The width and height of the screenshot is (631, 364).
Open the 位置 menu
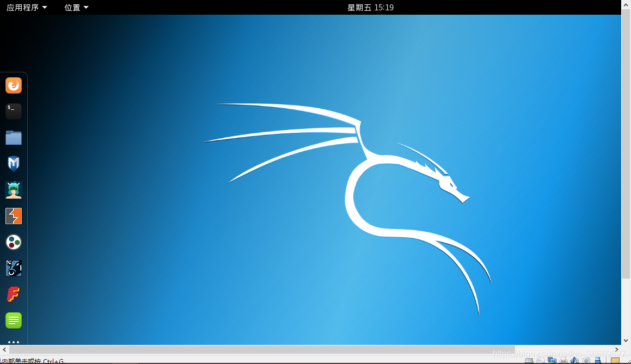click(76, 7)
